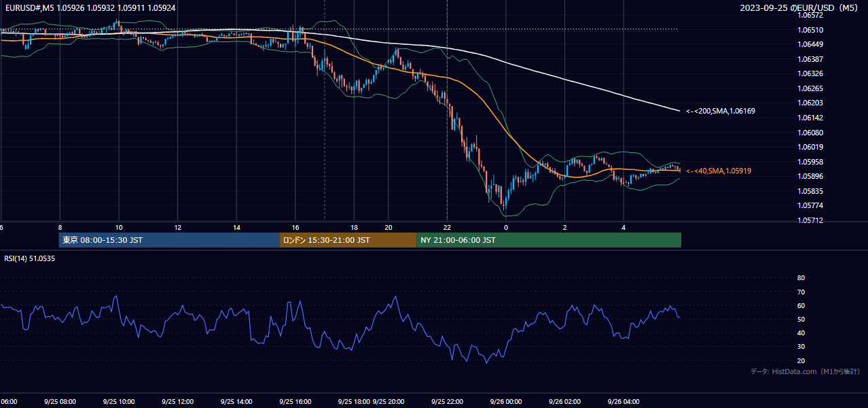Select the 40 SMA label reading 1.05919
This screenshot has width=868, height=408.
pos(718,171)
